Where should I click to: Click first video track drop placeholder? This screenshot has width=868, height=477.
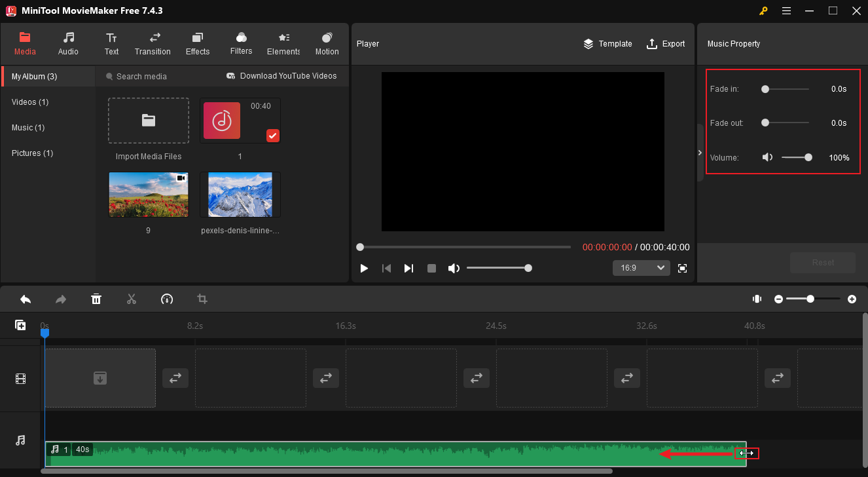[100, 378]
